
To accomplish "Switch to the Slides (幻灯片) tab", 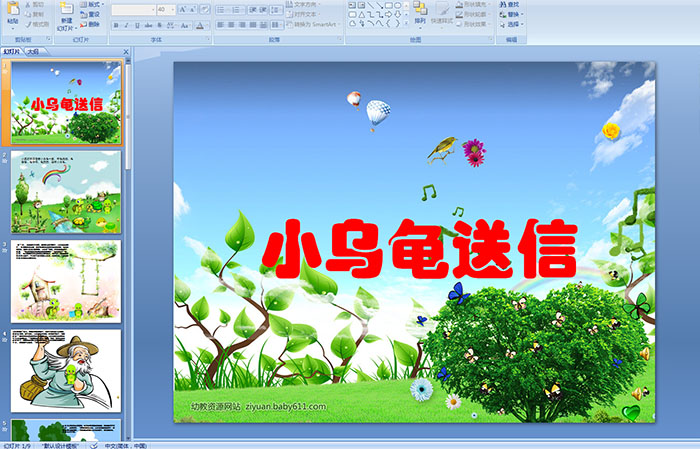I will pyautogui.click(x=12, y=52).
